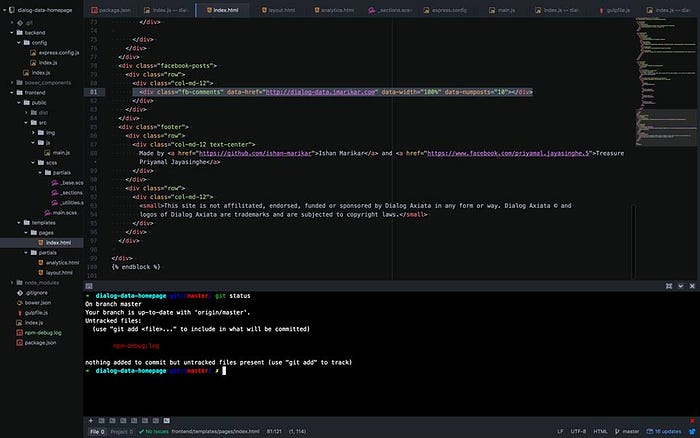
Task: Expand the bower_components folder
Action: point(12,83)
